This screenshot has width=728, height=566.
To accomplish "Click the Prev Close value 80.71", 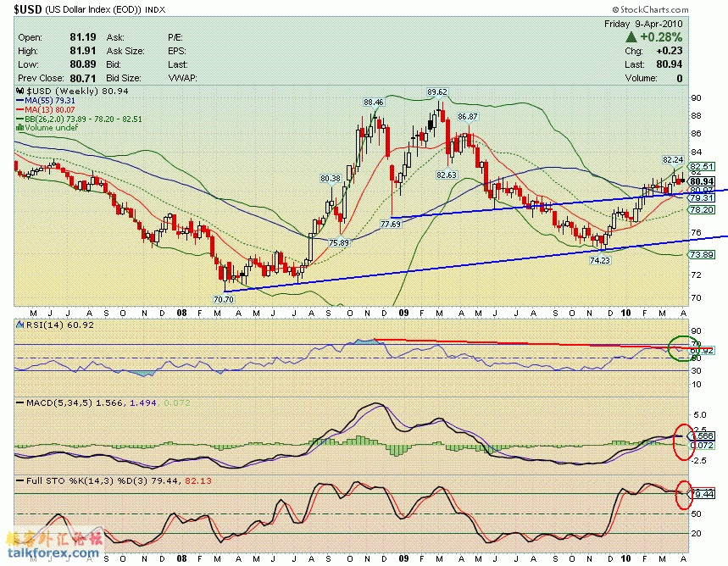I will coord(83,78).
